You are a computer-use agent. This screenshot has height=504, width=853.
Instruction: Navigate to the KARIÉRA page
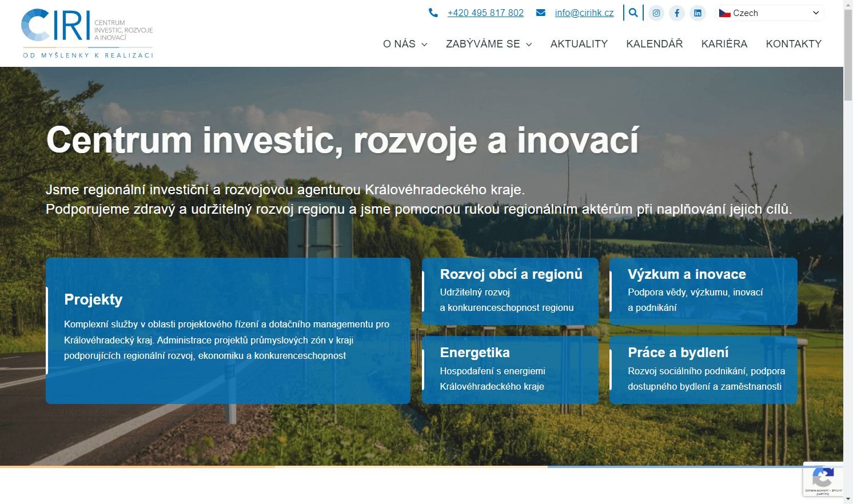pos(724,44)
